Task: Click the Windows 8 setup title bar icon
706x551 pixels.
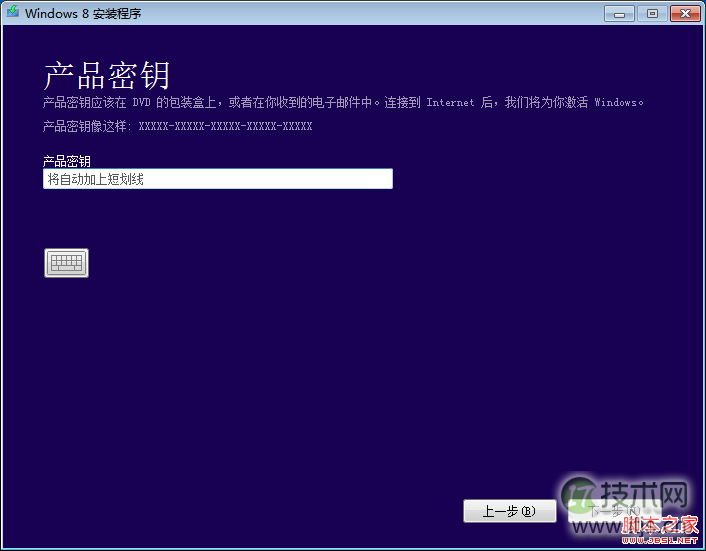Action: pyautogui.click(x=13, y=12)
